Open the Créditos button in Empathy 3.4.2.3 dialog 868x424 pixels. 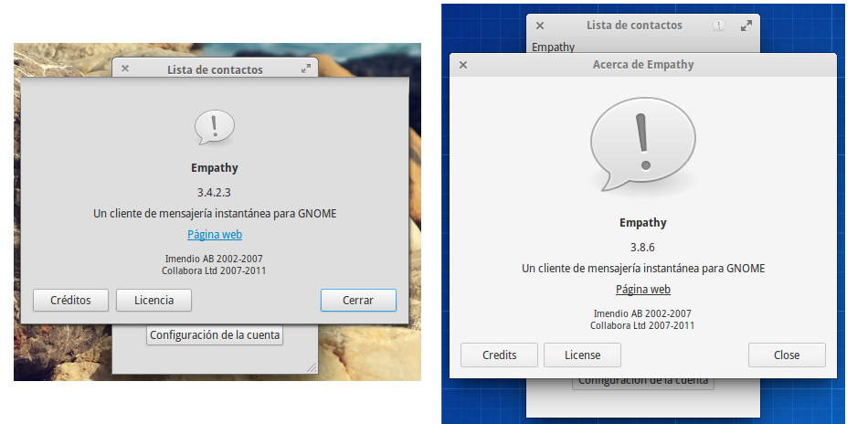click(x=70, y=300)
